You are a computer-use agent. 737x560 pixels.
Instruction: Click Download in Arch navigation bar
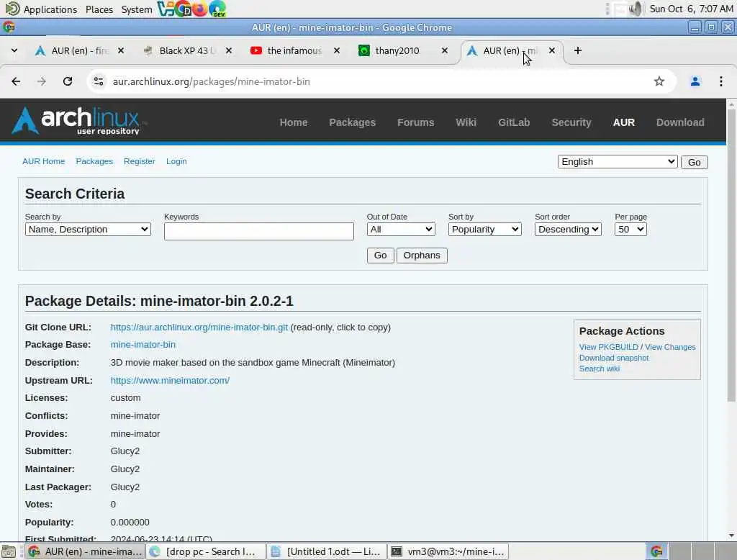click(x=680, y=122)
